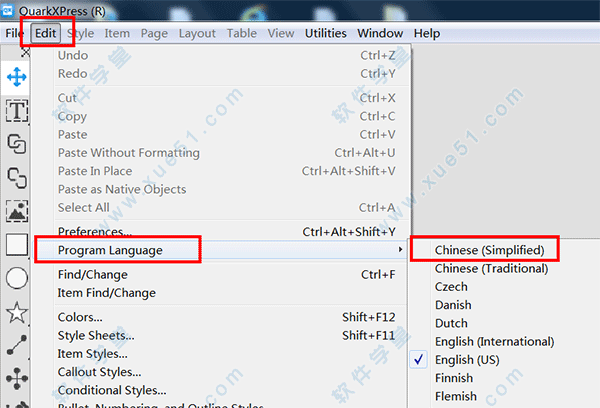The width and height of the screenshot is (600, 408).
Task: Open the Page menu
Action: [x=154, y=34]
